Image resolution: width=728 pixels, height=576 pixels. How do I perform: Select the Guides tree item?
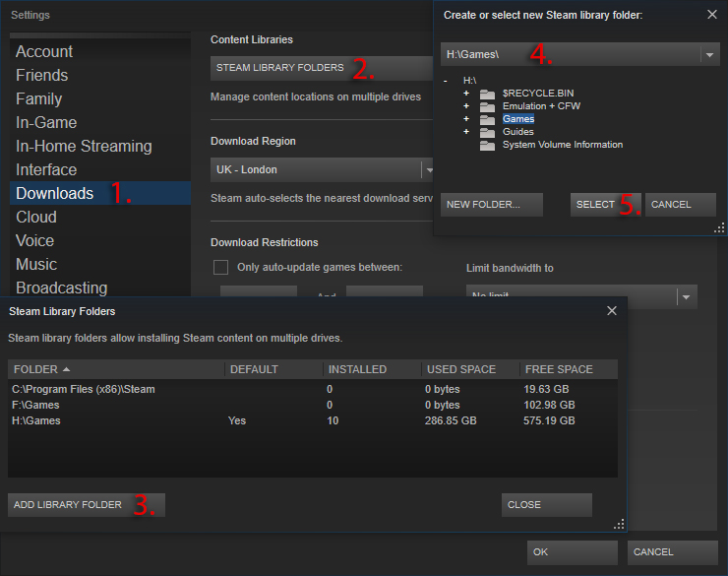[518, 132]
